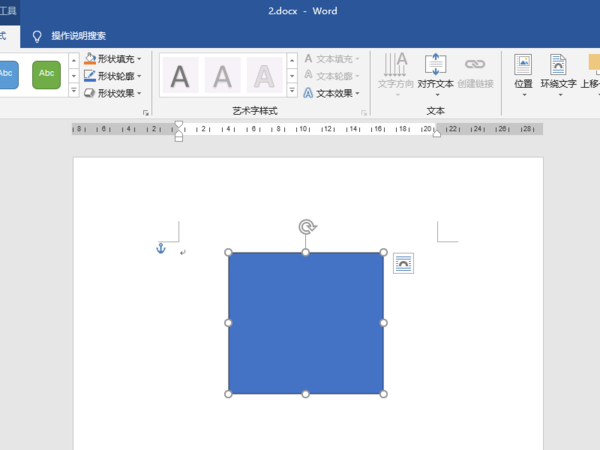Open the 文本效果 text effects menu
This screenshot has height=450, width=600.
[332, 93]
